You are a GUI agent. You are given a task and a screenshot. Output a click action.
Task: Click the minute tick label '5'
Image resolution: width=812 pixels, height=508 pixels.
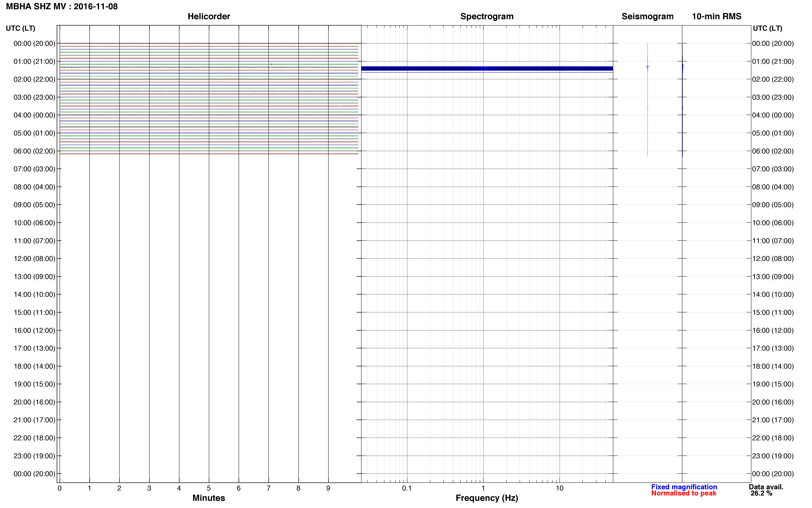(x=209, y=488)
